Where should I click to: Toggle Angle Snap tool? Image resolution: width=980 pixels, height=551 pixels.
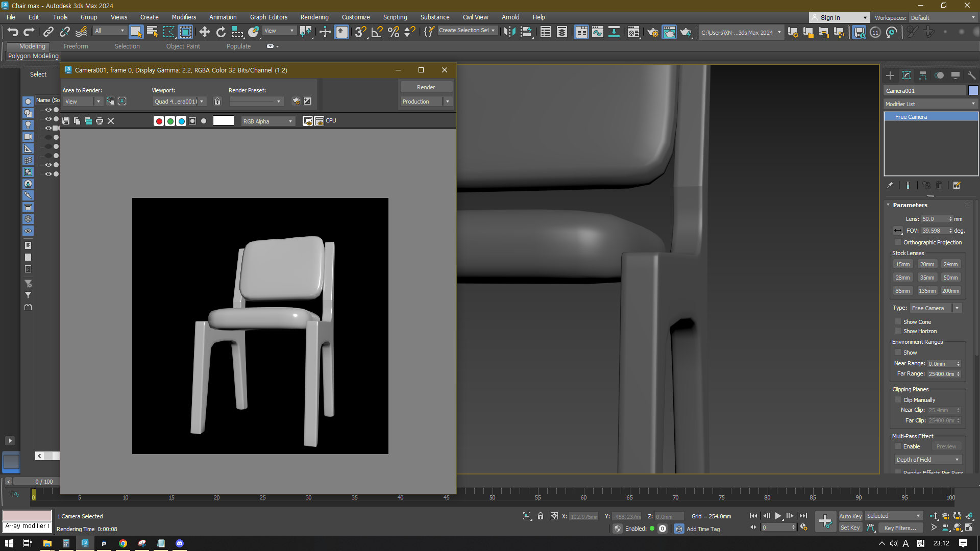377,32
